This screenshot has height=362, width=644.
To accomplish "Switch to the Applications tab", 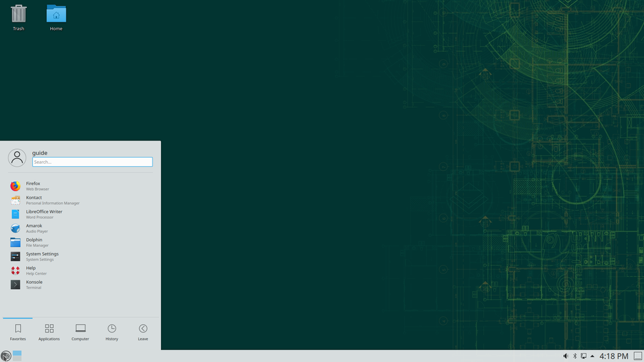I will pos(49,332).
